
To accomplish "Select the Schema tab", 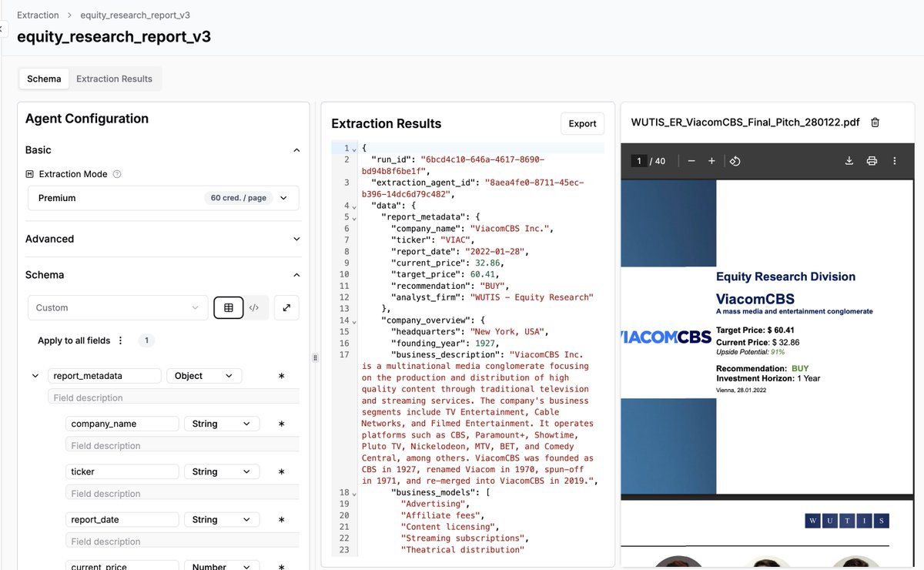I will [x=44, y=79].
